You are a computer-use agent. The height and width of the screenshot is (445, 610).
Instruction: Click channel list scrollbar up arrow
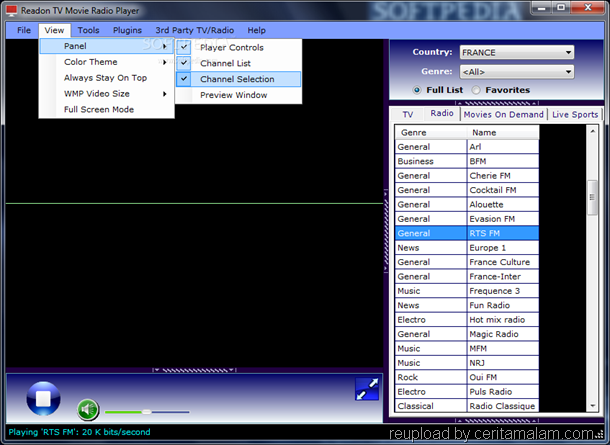592,131
